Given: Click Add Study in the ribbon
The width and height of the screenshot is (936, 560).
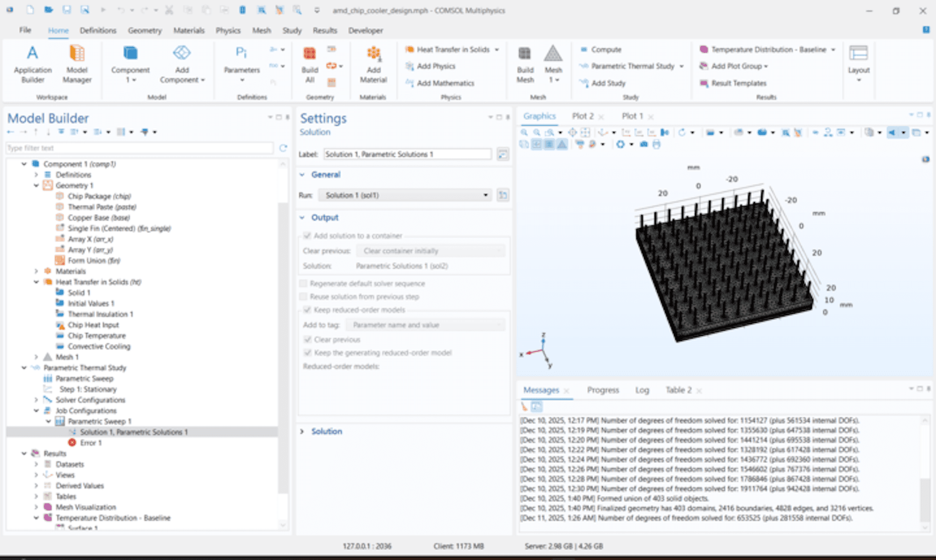Looking at the screenshot, I should (607, 83).
